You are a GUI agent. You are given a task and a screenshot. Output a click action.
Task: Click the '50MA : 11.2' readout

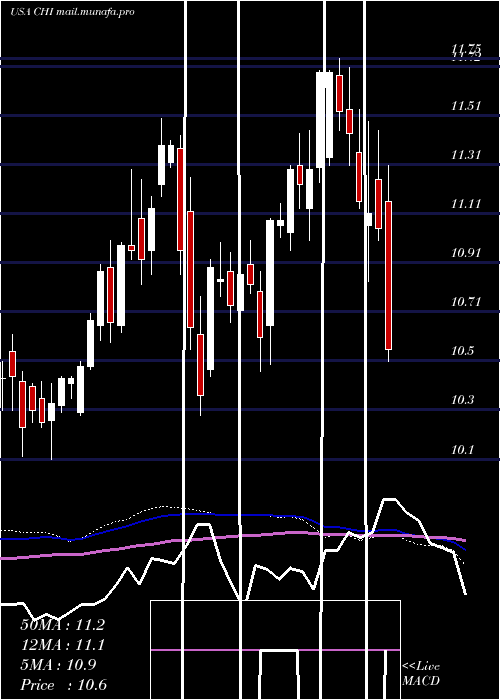coord(62,625)
